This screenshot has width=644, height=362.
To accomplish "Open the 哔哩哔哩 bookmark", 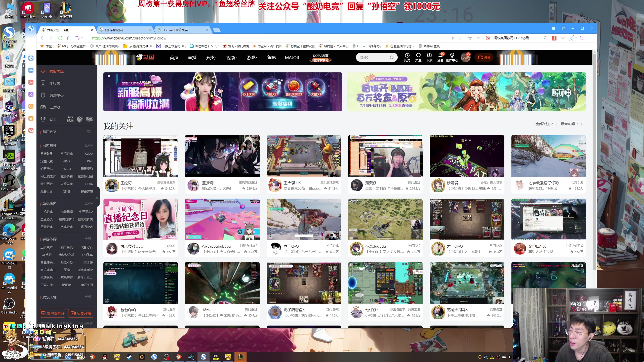I will pos(204,46).
